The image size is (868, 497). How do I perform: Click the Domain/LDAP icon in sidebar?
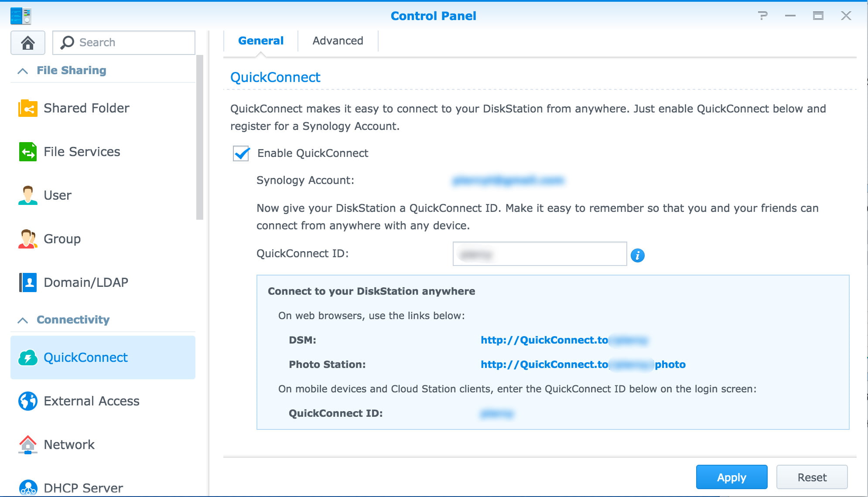coord(27,282)
